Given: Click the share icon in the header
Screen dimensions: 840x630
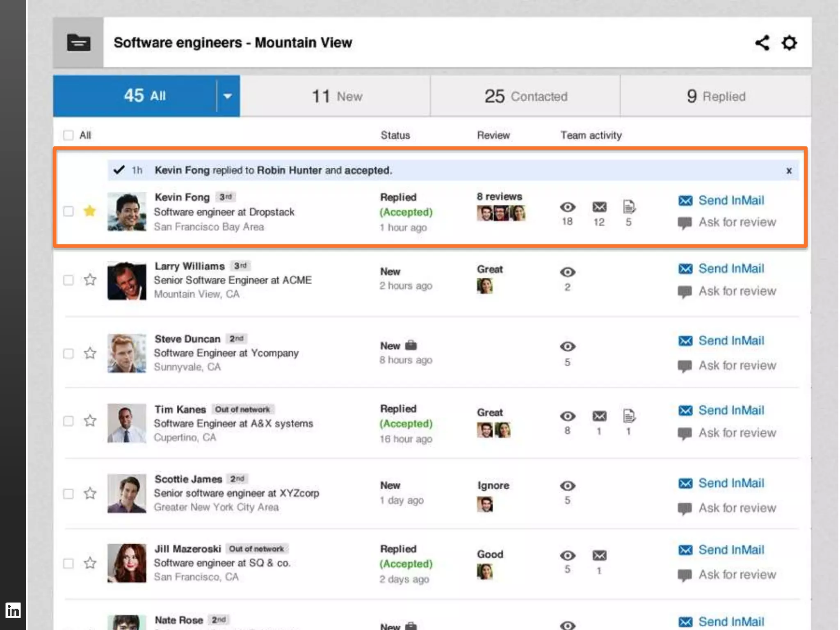Looking at the screenshot, I should (762, 43).
